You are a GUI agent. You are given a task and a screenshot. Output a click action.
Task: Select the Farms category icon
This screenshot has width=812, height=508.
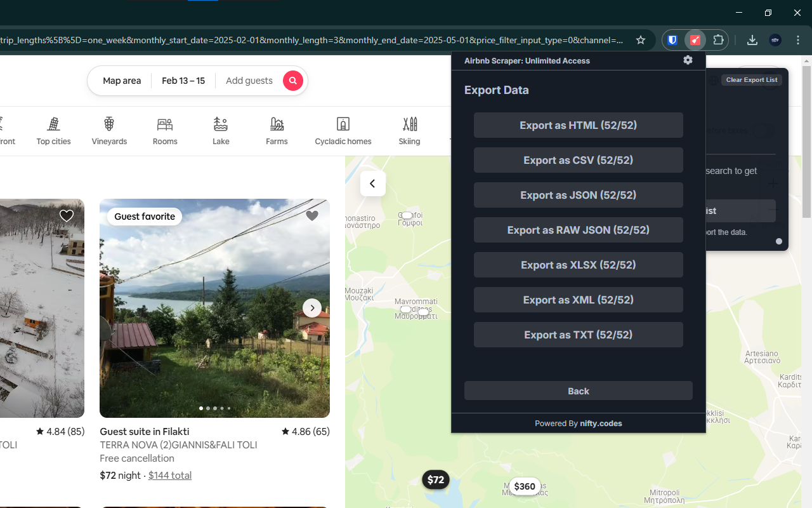tap(277, 130)
